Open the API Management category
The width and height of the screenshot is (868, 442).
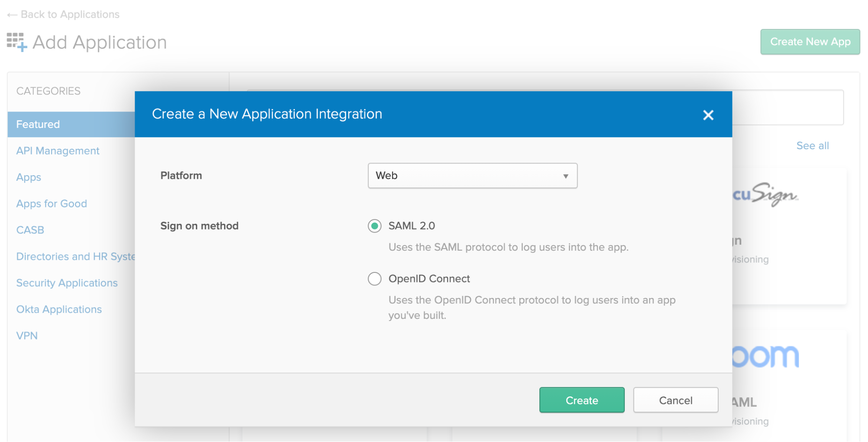(58, 151)
